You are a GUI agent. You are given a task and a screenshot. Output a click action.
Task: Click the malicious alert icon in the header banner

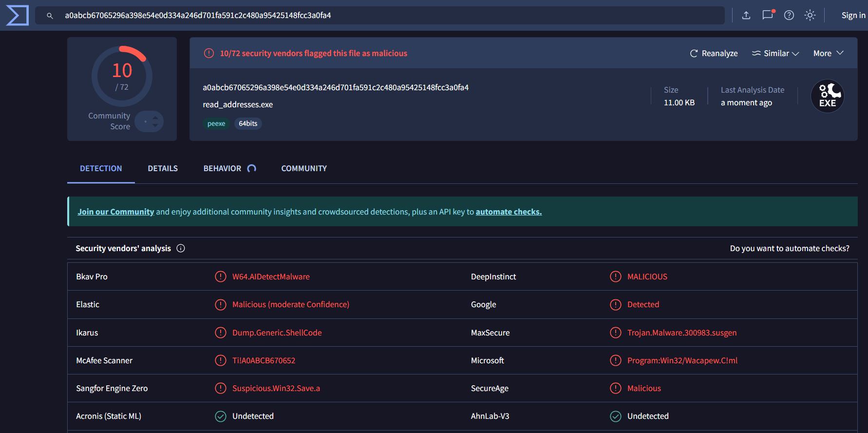coord(209,53)
